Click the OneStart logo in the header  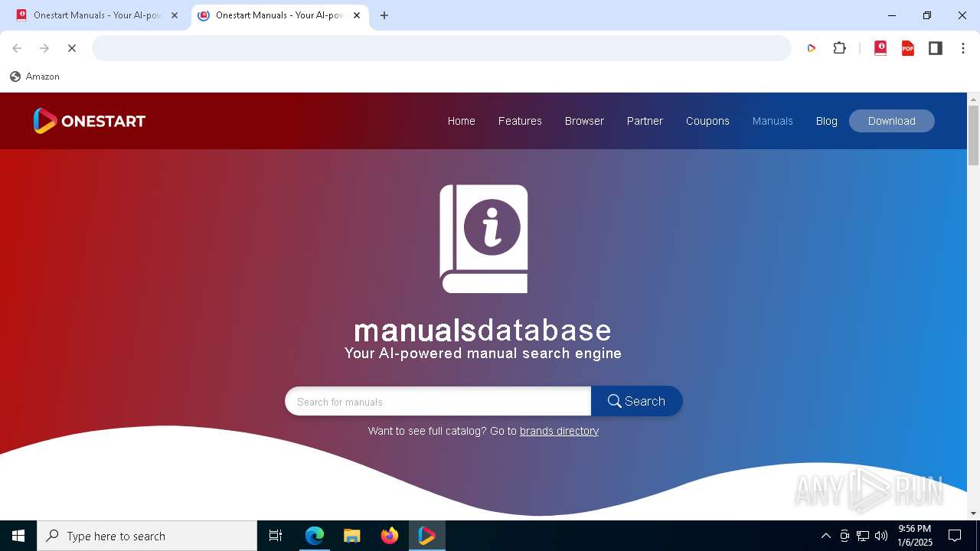tap(89, 121)
